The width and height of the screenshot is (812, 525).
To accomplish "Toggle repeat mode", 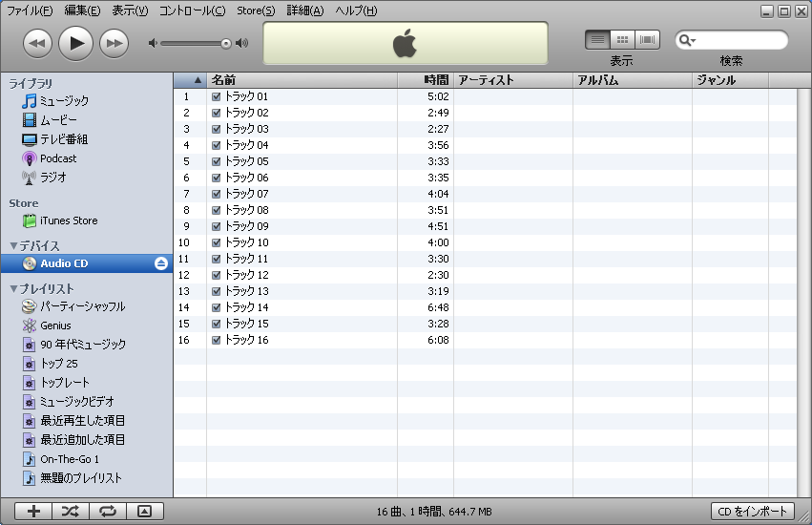I will pyautogui.click(x=108, y=512).
